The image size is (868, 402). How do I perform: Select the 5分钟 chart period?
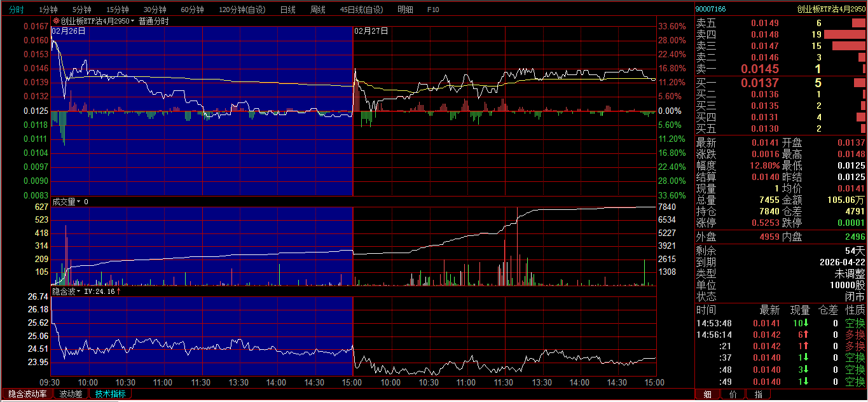coord(81,10)
